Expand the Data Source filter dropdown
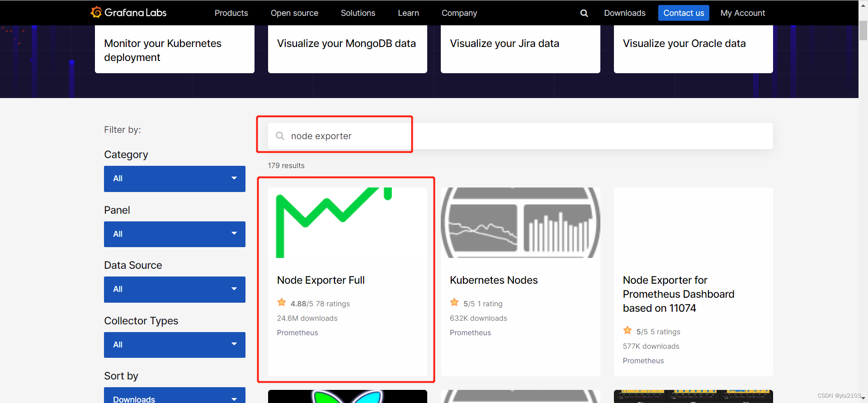This screenshot has width=868, height=403. tap(175, 289)
